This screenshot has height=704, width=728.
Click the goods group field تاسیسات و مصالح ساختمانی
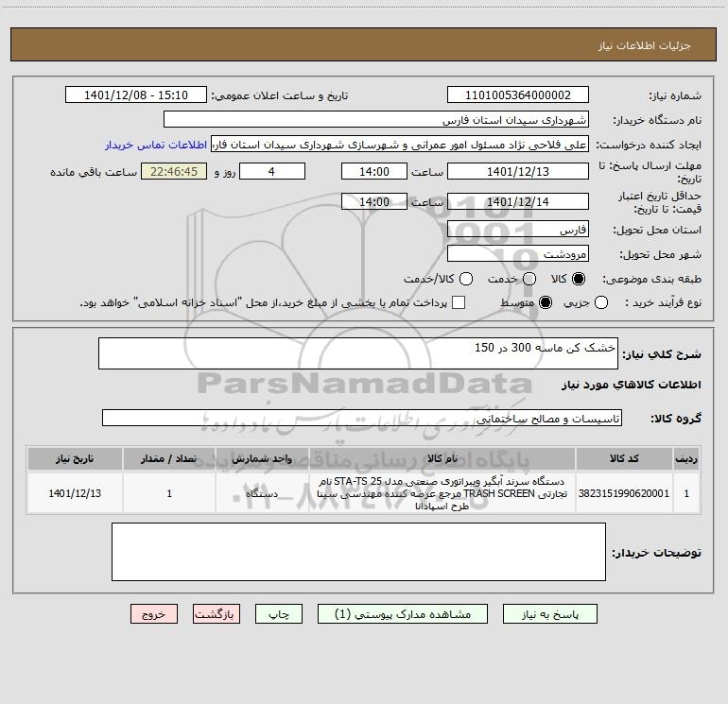click(362, 418)
